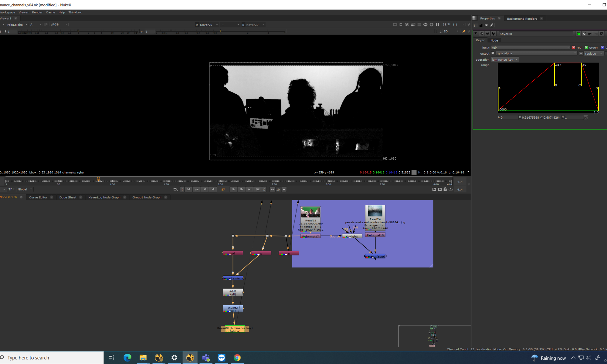Open the rgba.alpha channel dropdown in viewer
The width and height of the screenshot is (607, 364).
click(x=17, y=25)
